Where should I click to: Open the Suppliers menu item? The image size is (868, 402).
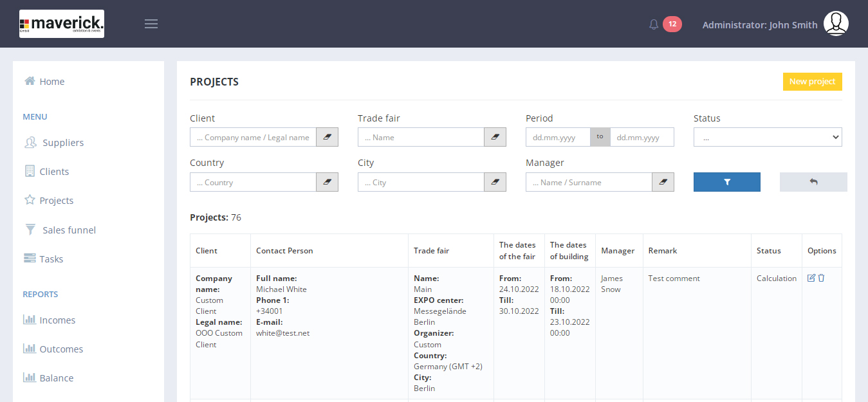[62, 143]
